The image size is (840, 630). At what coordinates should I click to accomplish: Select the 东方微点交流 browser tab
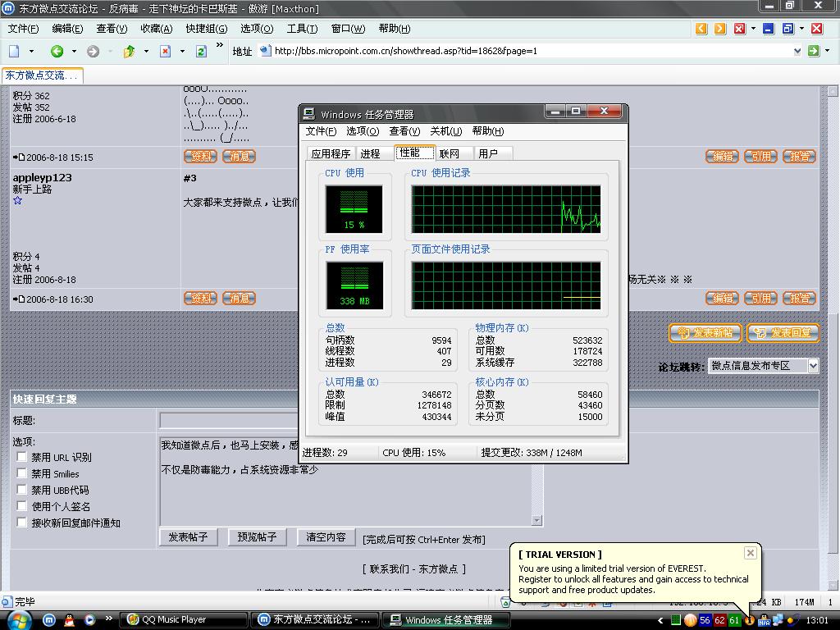coord(43,75)
